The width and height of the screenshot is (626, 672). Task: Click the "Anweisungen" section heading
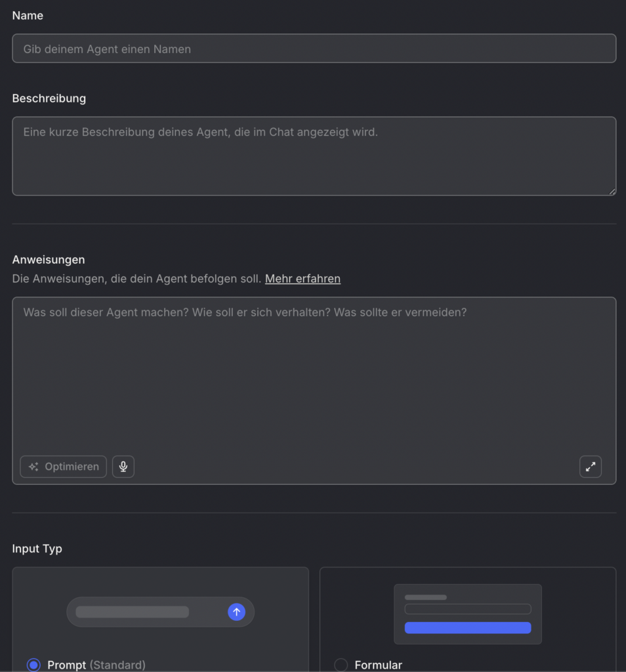point(49,260)
